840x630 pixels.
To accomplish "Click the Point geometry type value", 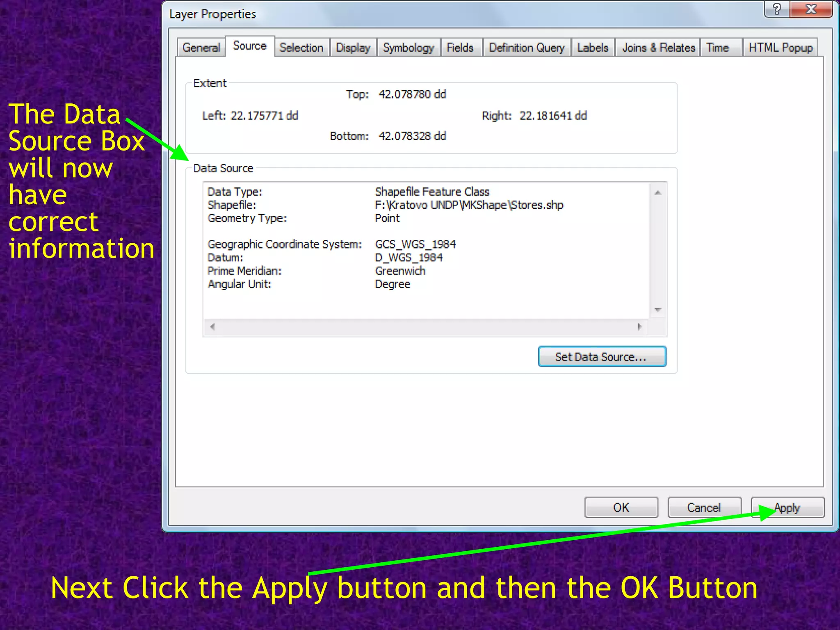I will (387, 218).
